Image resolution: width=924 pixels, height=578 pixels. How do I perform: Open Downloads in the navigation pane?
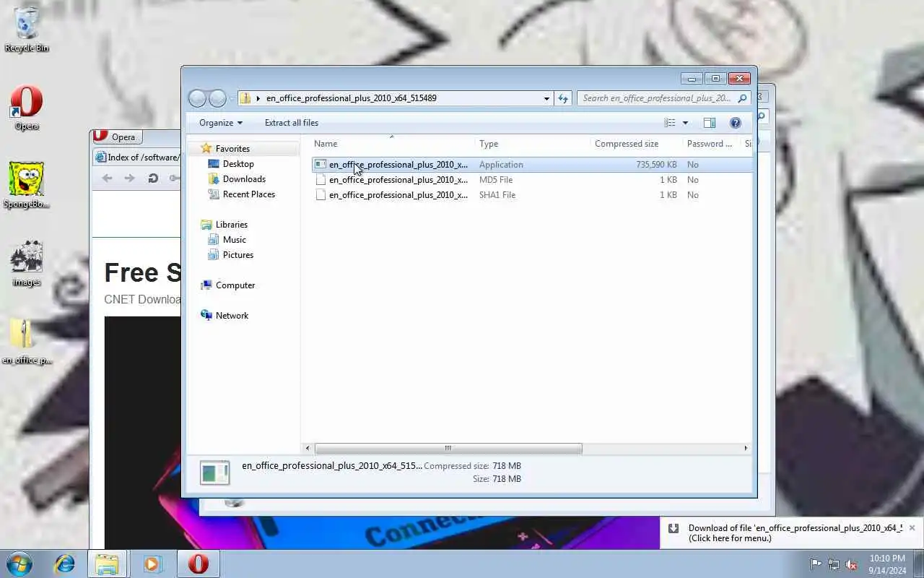click(x=244, y=179)
